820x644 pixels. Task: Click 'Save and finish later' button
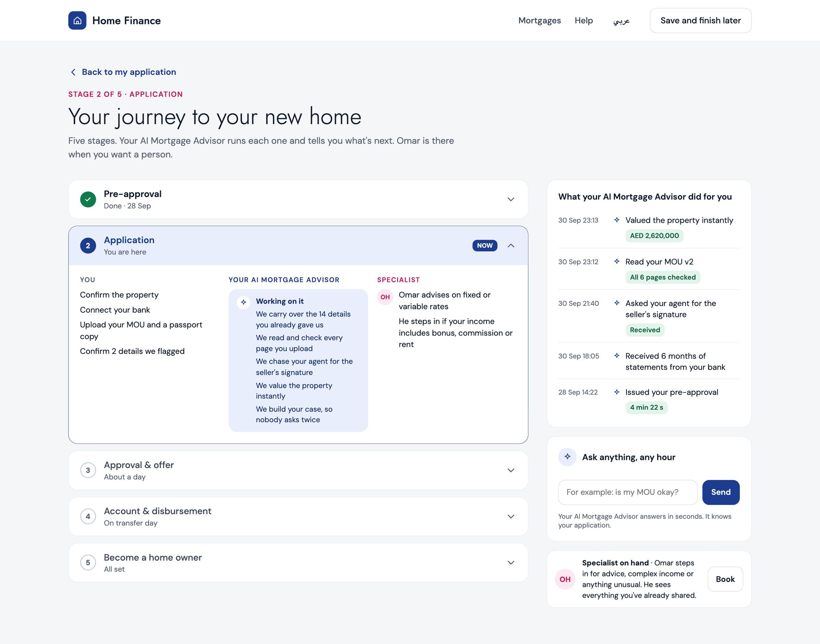click(700, 20)
